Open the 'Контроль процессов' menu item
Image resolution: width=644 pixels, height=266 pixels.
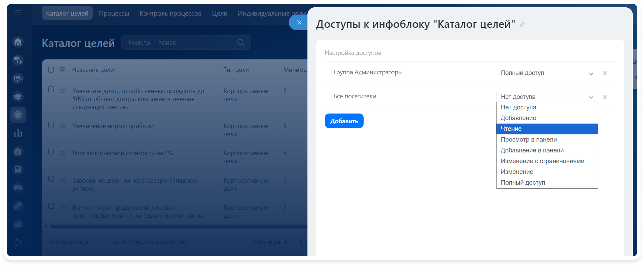coord(170,13)
